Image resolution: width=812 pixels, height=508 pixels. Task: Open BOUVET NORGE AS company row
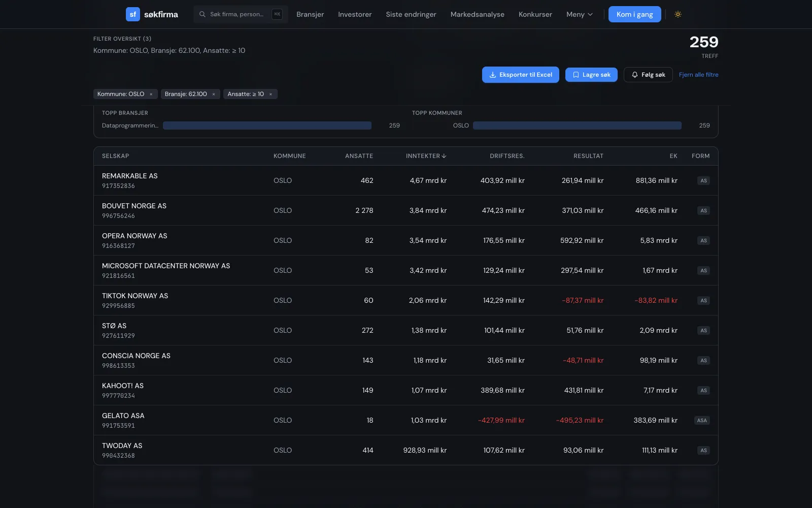406,210
